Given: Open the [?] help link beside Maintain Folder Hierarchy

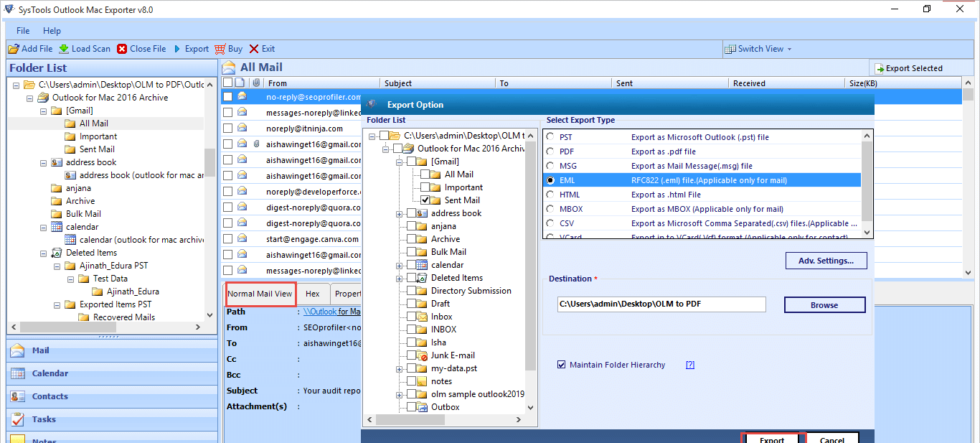Looking at the screenshot, I should (690, 365).
